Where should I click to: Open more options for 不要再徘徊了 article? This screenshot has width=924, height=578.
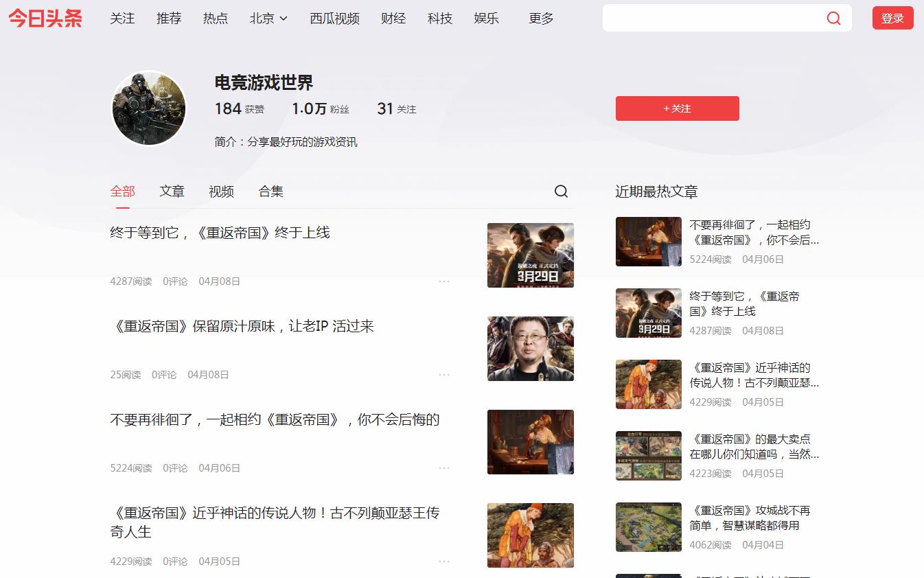tap(444, 468)
